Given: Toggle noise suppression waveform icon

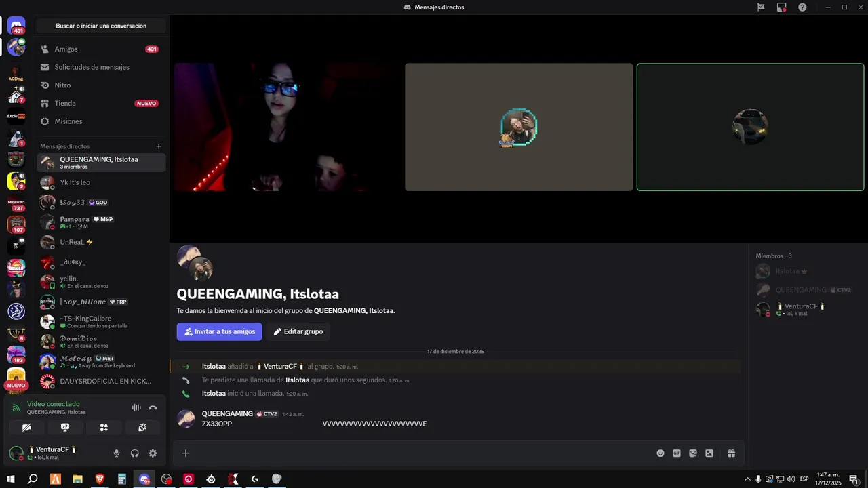Looking at the screenshot, I should 136,407.
